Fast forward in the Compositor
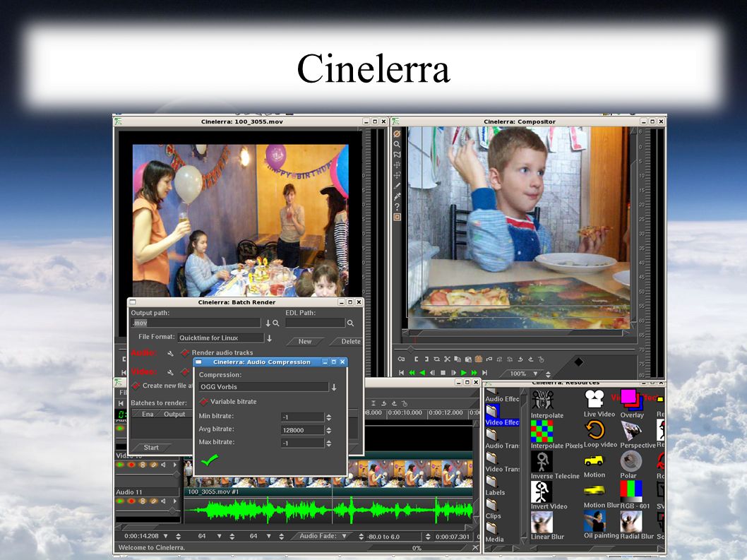747x560 pixels. coord(474,373)
